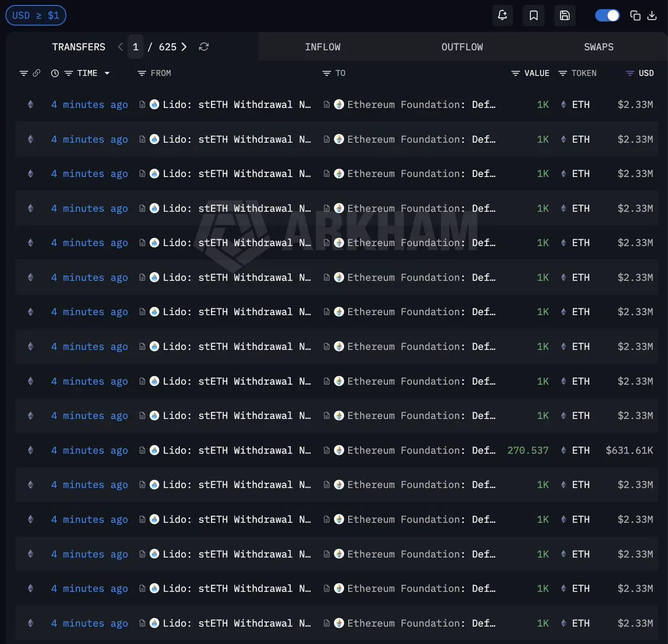
Task: Filter by VALUE column
Action: click(515, 73)
